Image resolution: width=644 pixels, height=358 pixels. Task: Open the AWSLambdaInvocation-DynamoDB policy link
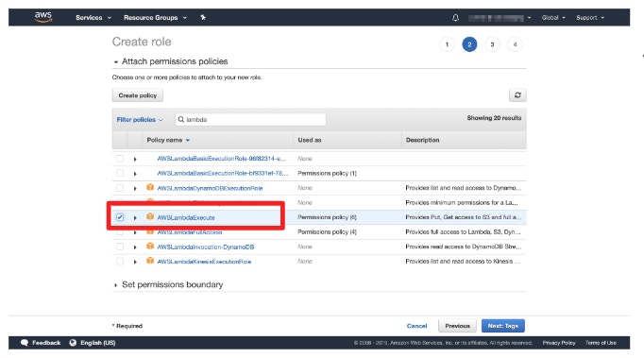coord(205,247)
